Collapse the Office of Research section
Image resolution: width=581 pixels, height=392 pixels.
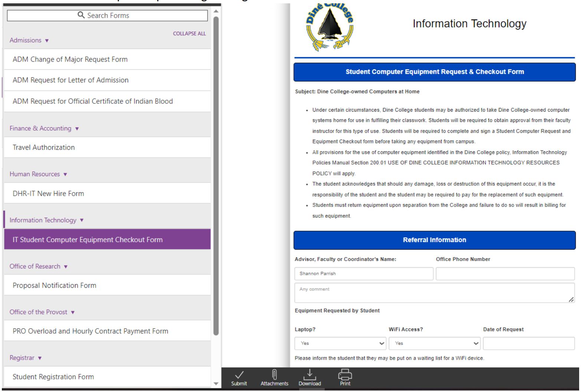pyautogui.click(x=39, y=266)
